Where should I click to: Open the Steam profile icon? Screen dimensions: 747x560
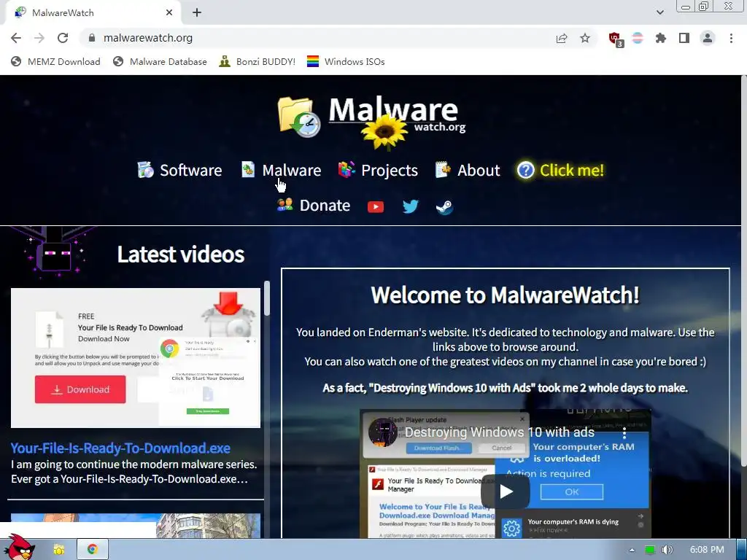[444, 206]
